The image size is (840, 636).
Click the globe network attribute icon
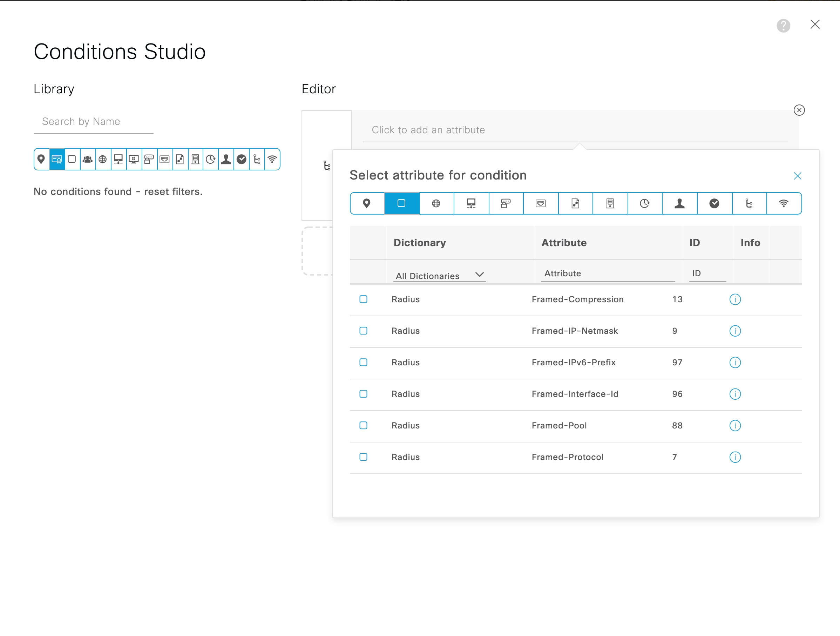click(436, 203)
